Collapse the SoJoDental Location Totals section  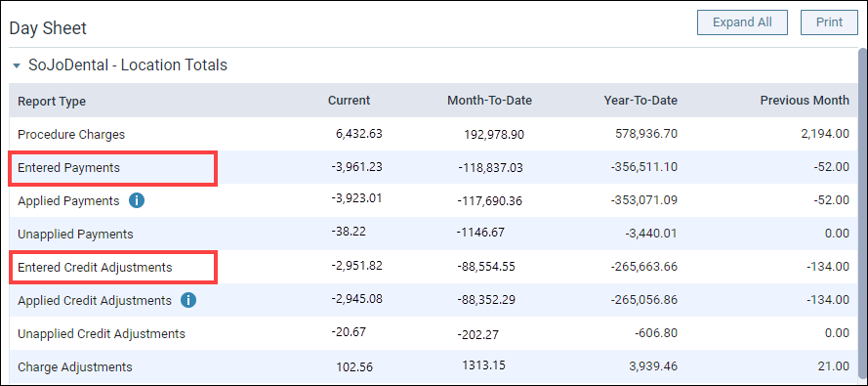[x=18, y=65]
